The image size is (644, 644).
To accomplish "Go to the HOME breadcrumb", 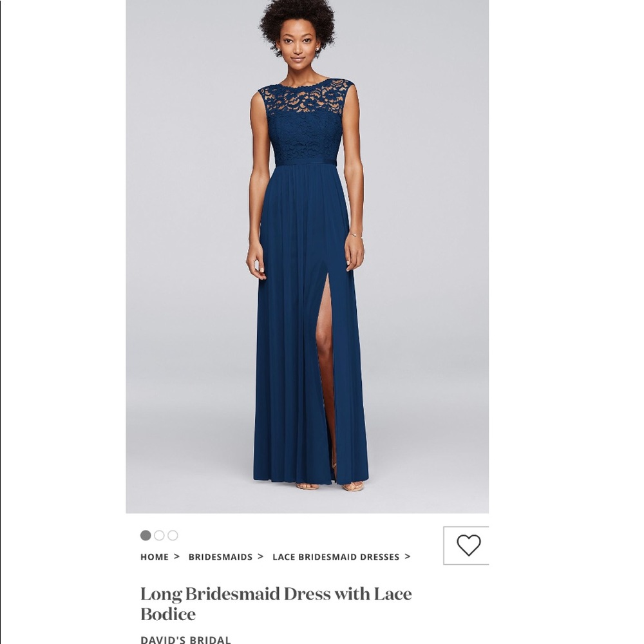I will [x=155, y=557].
